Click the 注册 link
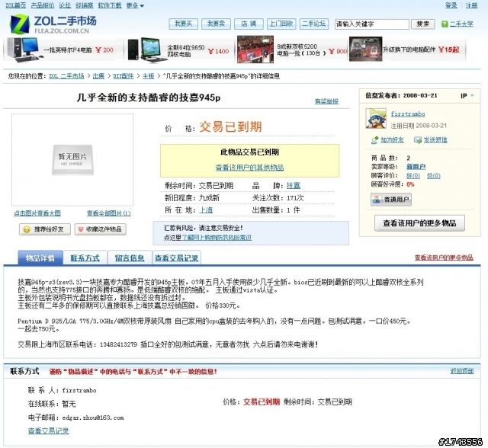This screenshot has width=488, height=448. [x=471, y=5]
